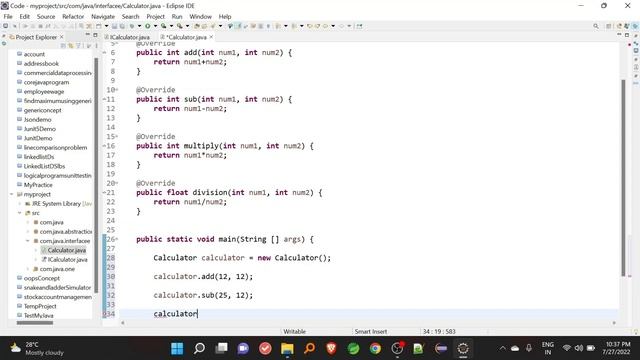Screen dimensions: 640x360
Task: Click editor horizontal scroll right arrow
Action: tap(614, 323)
